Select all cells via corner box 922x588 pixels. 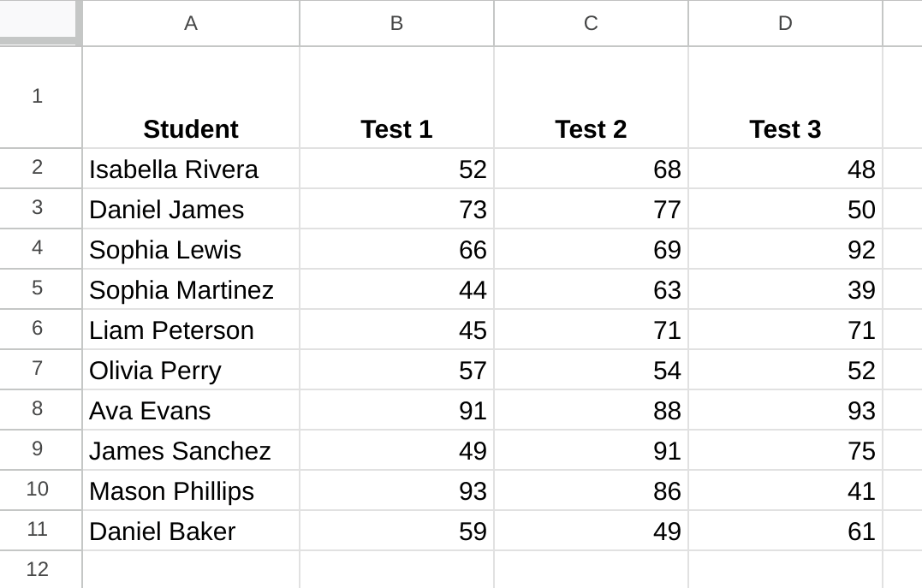point(40,22)
